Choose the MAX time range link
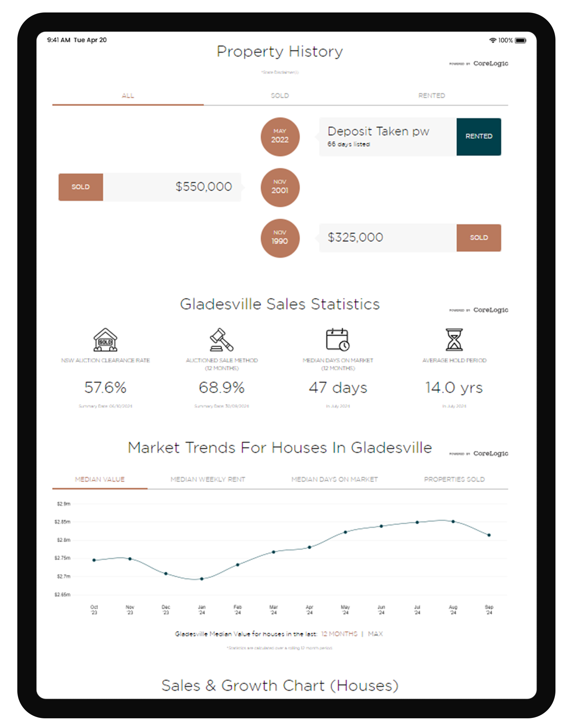This screenshot has height=728, width=570. (x=375, y=634)
